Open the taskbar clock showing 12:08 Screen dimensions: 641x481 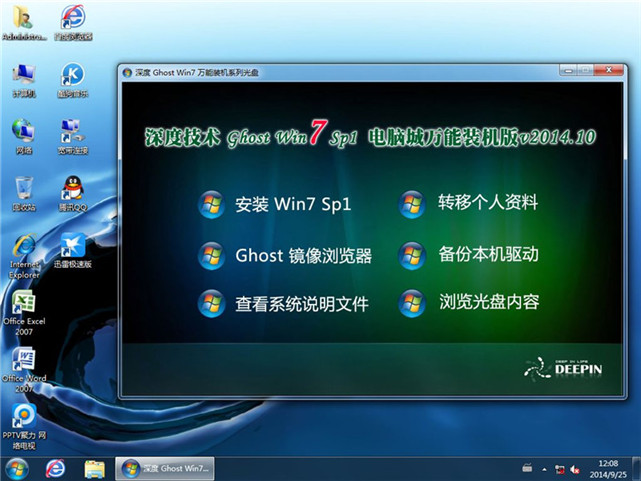click(608, 469)
